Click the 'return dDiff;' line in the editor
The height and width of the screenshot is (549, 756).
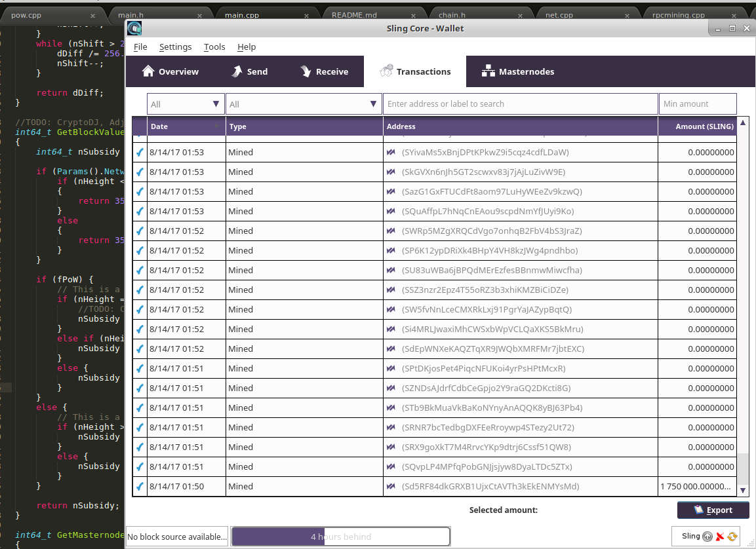70,92
